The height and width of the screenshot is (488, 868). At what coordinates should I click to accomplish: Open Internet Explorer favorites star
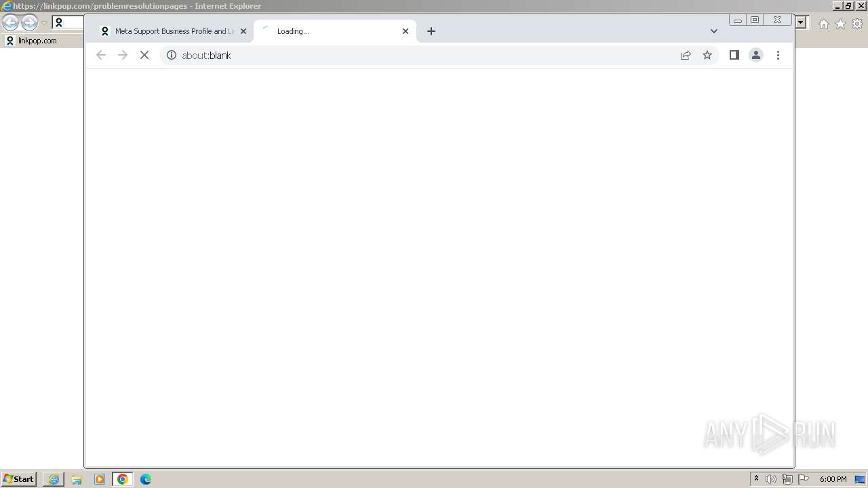tap(840, 24)
